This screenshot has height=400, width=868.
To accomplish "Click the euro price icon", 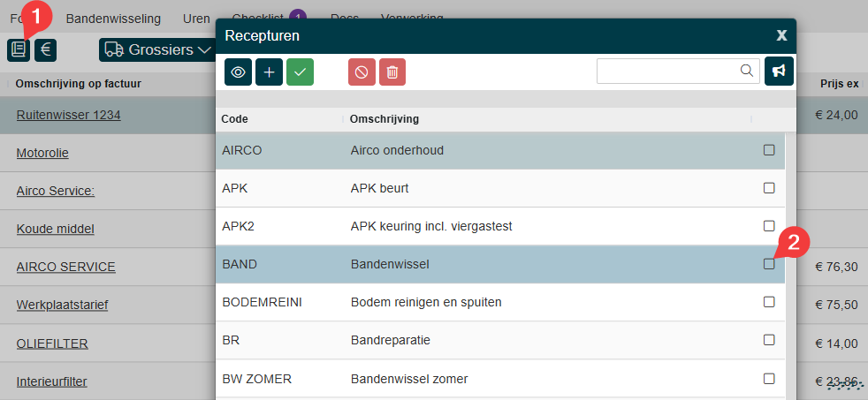I will [x=46, y=50].
